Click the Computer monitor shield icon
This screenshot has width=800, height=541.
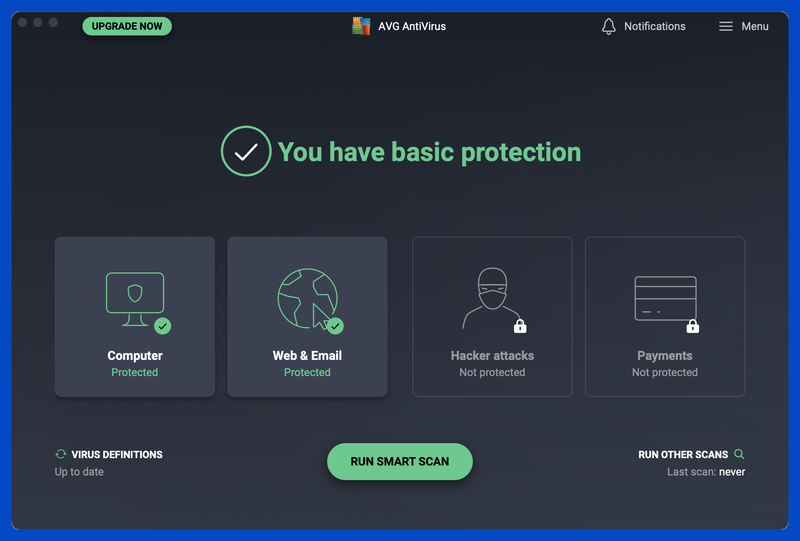coord(135,299)
